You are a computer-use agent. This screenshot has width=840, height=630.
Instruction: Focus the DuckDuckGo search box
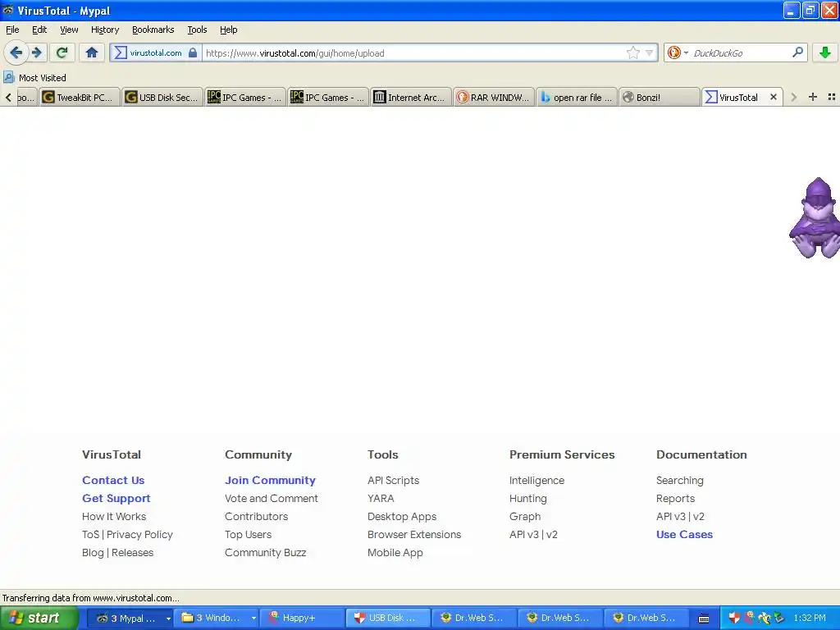point(741,52)
